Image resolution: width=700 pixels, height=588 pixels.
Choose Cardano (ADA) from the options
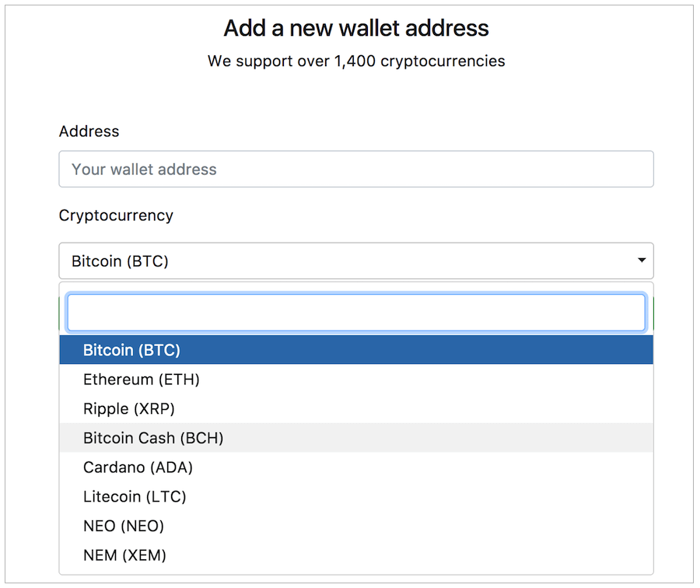click(355, 467)
